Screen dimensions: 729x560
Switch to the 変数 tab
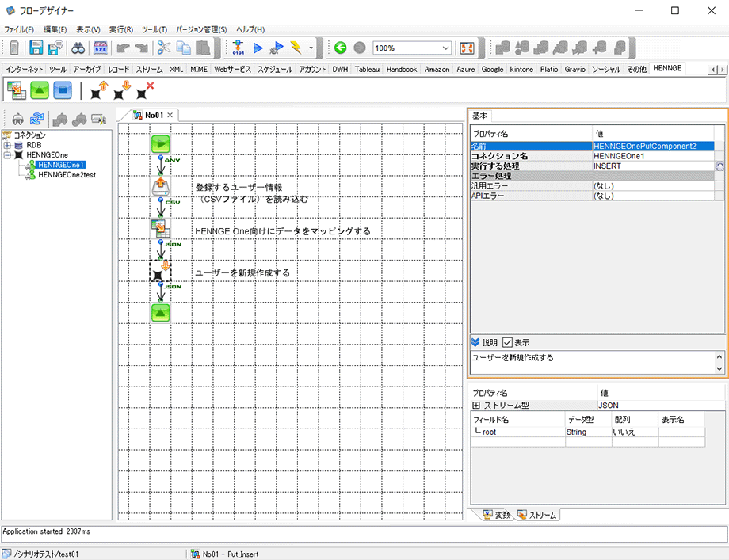click(x=497, y=515)
